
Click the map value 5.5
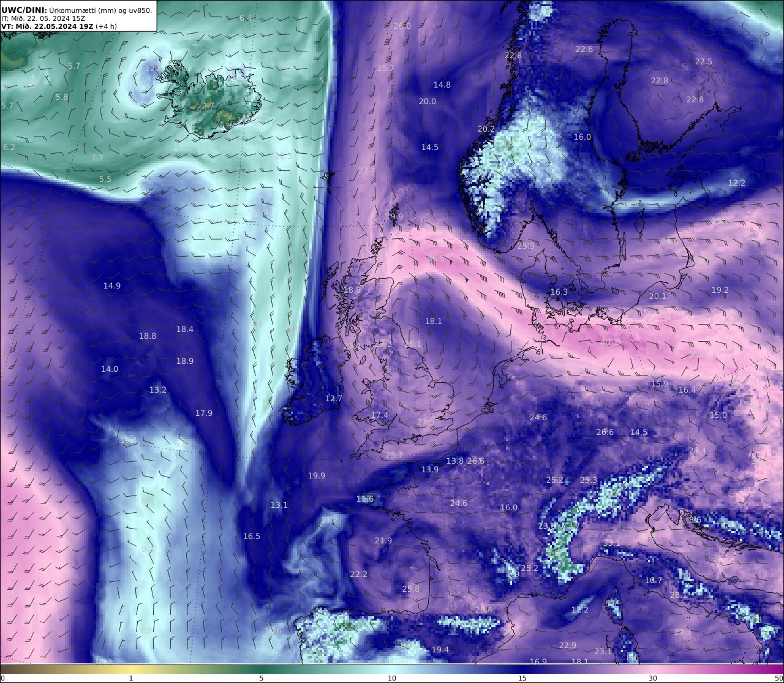click(105, 179)
